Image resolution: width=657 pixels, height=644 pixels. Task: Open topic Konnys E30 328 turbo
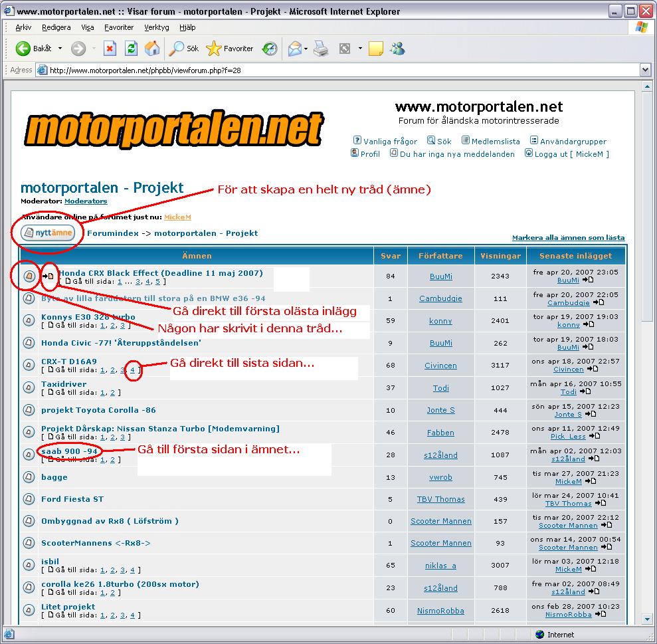click(88, 317)
